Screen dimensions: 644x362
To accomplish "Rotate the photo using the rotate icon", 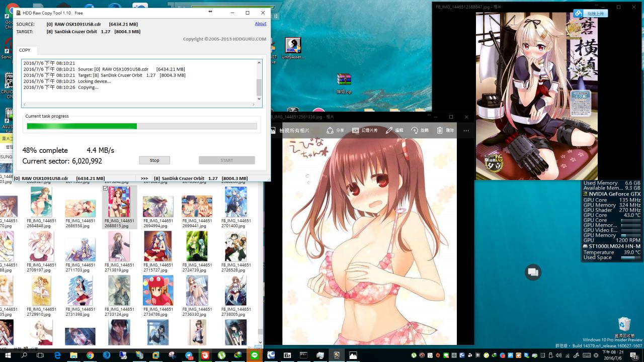I will 420,130.
